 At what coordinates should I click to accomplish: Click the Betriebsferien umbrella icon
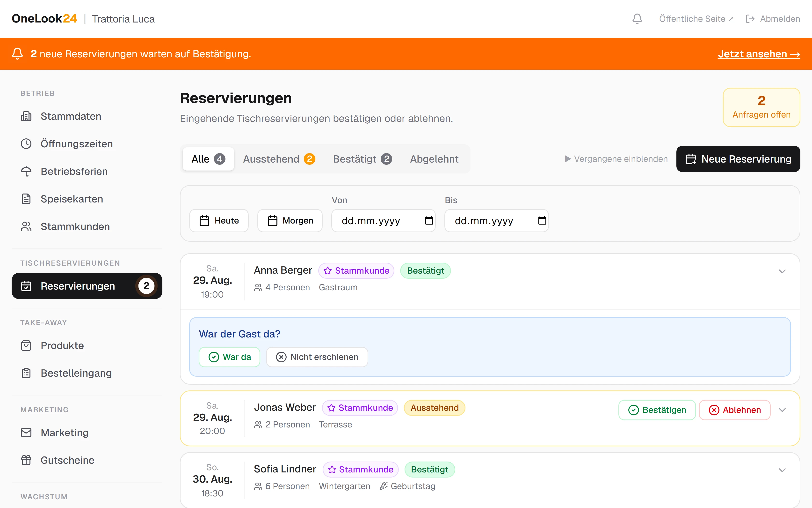point(26,171)
